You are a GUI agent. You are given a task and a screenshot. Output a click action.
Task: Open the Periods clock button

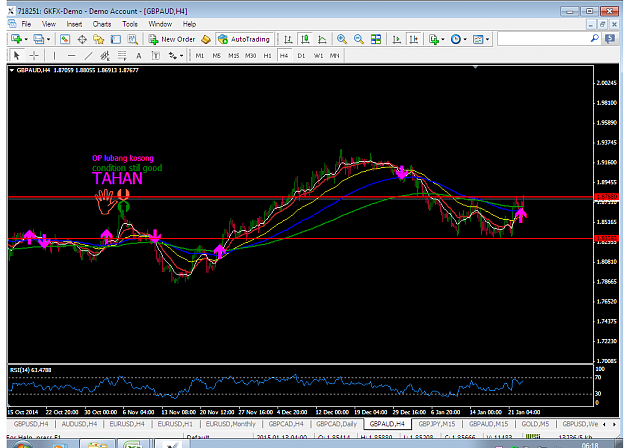coord(456,39)
